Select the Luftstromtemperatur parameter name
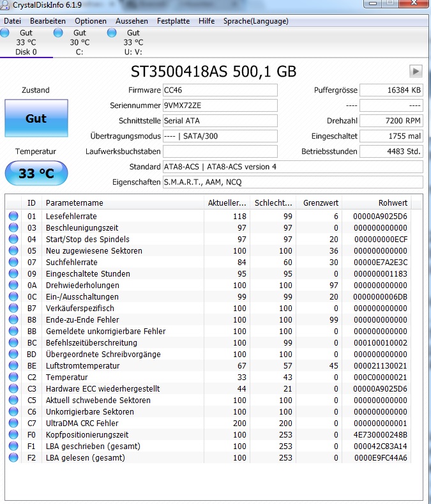This screenshot has height=504, width=431. (x=82, y=366)
